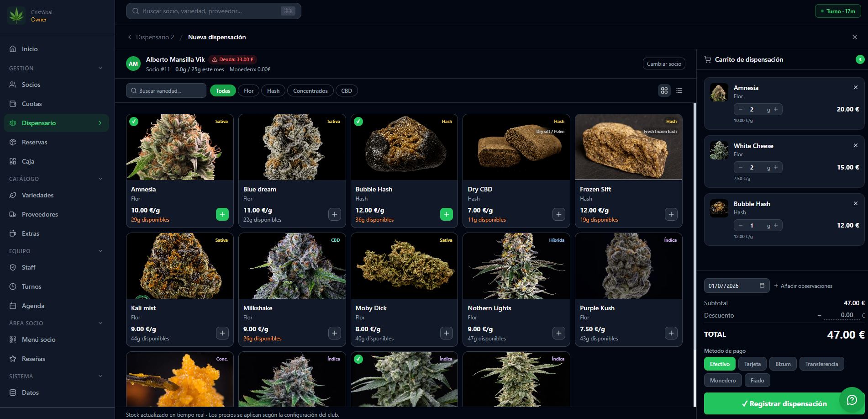Go to Variedades catalog

(56, 195)
